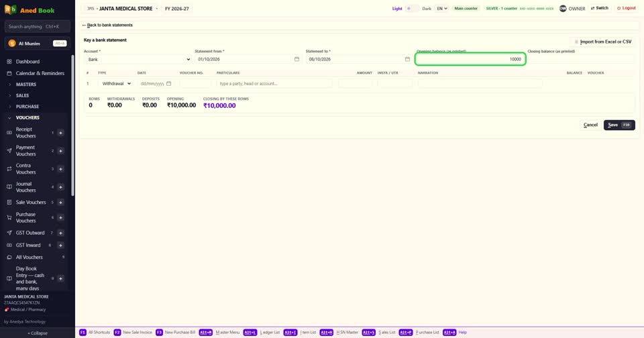Expand the SALES sidebar section
This screenshot has width=644, height=338.
click(x=22, y=95)
